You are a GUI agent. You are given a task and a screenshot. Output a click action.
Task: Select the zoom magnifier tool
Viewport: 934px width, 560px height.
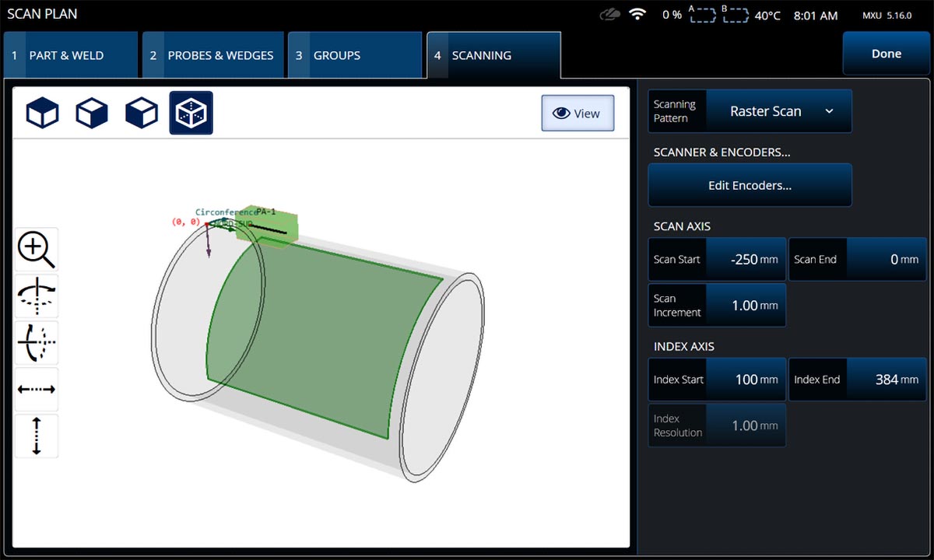click(36, 250)
